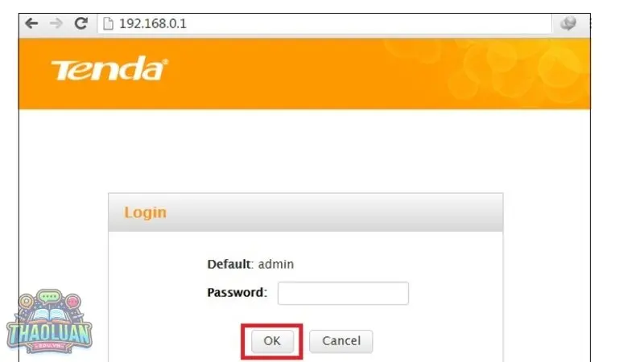Click the "Default: admin" hint text
The width and height of the screenshot is (644, 362).
click(x=250, y=264)
